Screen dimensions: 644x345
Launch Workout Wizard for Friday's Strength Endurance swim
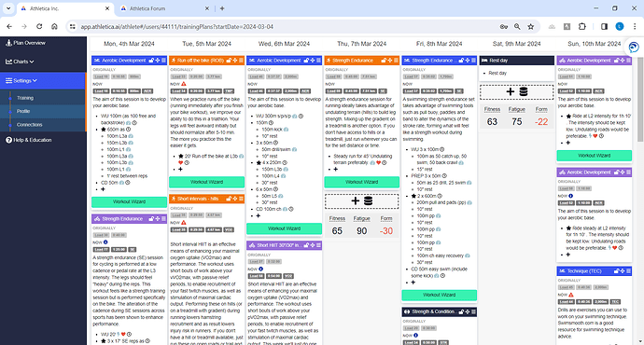439,295
